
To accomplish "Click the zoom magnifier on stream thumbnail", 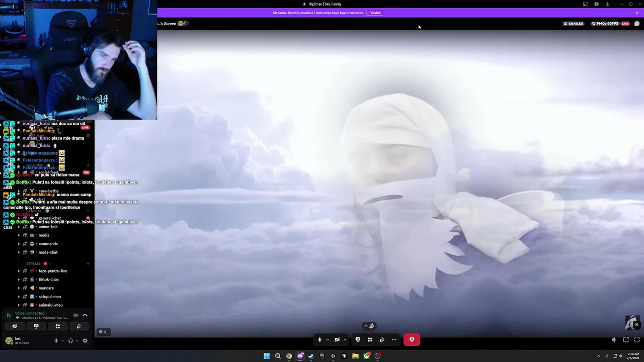I will 636,325.
